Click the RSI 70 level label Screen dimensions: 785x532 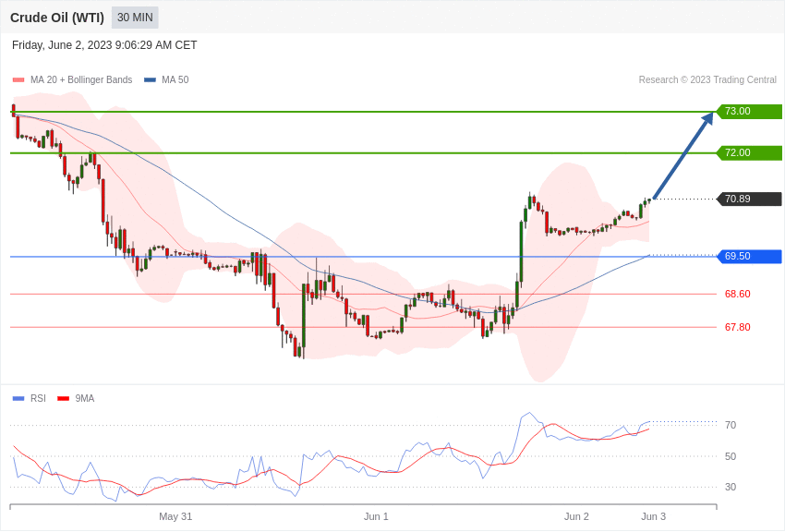(x=731, y=425)
